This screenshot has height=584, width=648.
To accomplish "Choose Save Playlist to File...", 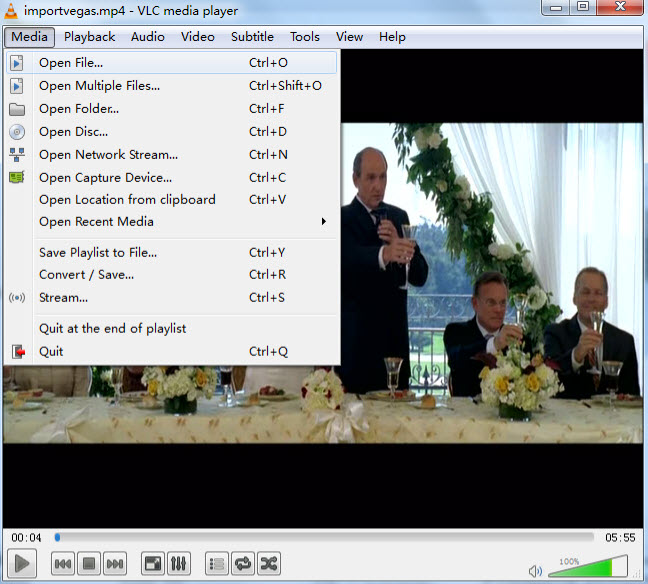I will [172, 253].
